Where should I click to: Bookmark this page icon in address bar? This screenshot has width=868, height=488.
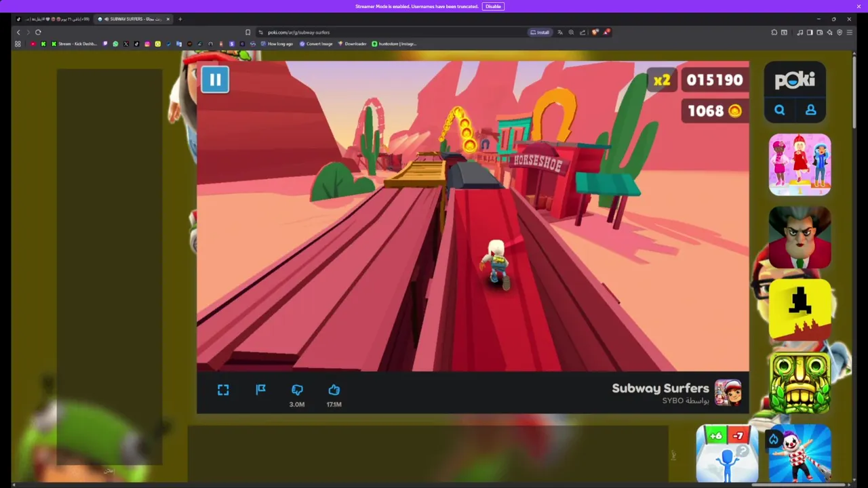pos(248,33)
